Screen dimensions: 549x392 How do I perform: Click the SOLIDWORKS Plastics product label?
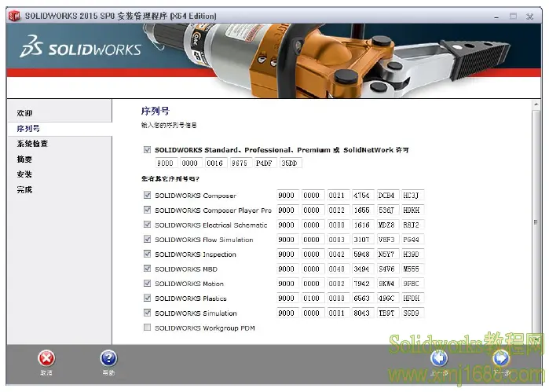click(x=191, y=299)
